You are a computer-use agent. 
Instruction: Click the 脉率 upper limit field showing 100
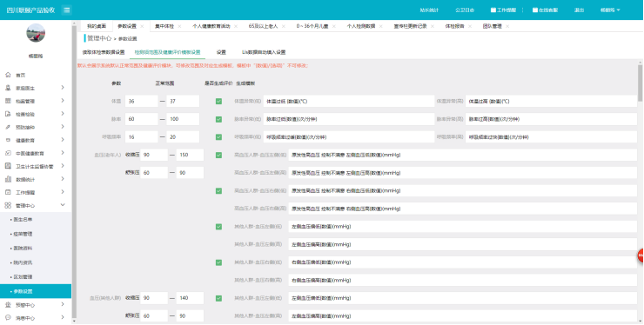click(183, 119)
